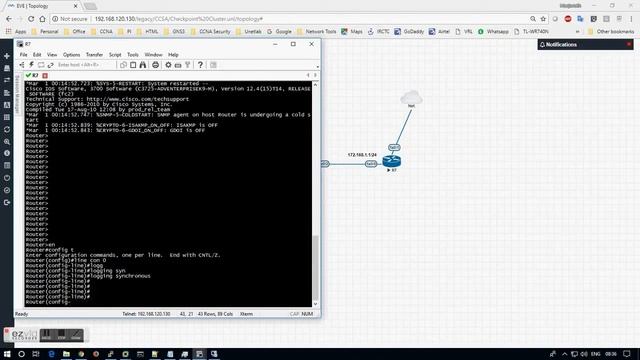The width and height of the screenshot is (640, 360).
Task: Click the Chrome home button
Action: coord(42,19)
